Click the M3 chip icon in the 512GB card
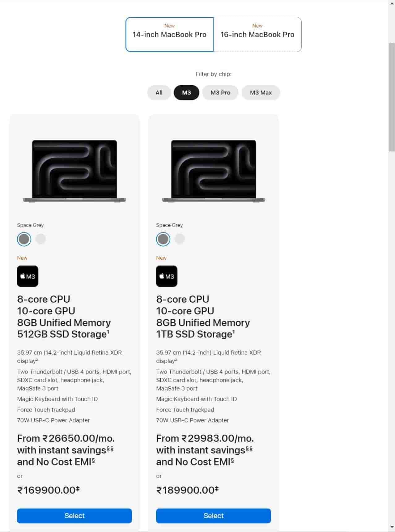The image size is (395, 532). 28,276
